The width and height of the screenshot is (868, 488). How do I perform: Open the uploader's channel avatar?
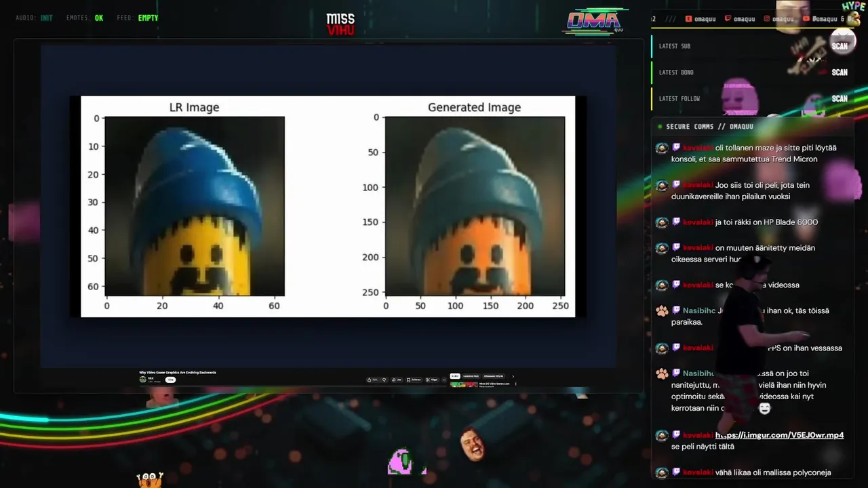pyautogui.click(x=142, y=380)
